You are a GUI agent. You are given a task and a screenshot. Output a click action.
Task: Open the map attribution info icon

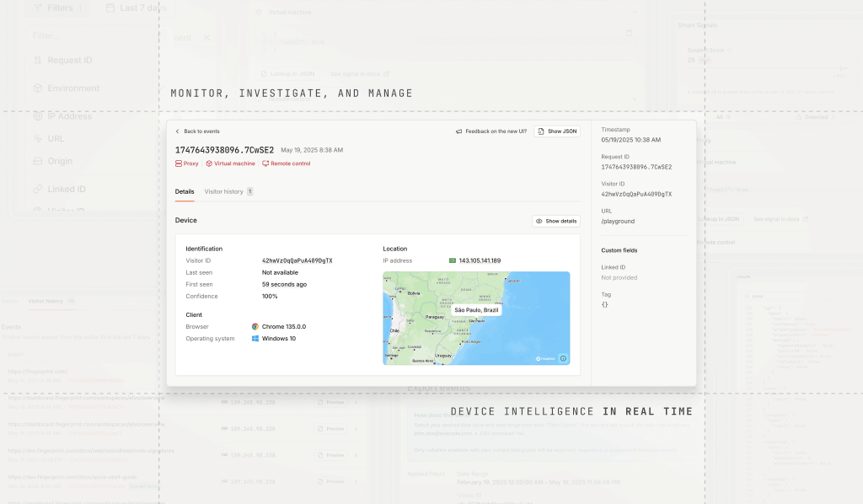point(563,357)
